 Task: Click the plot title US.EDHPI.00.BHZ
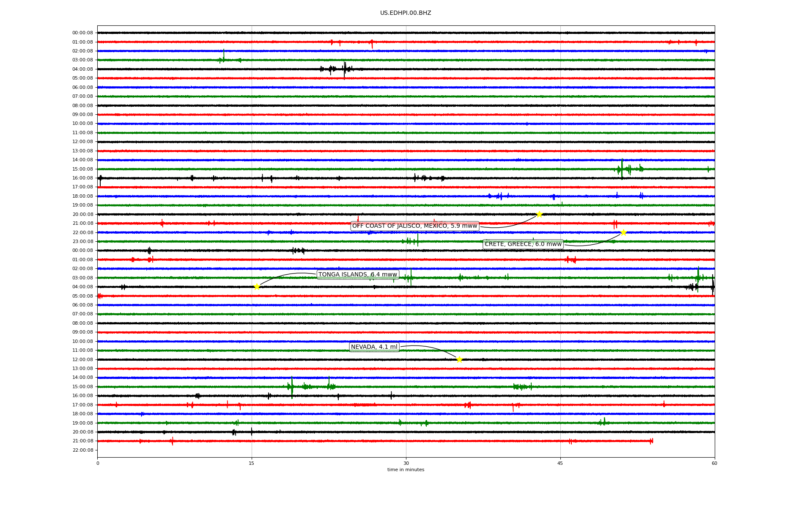[406, 13]
